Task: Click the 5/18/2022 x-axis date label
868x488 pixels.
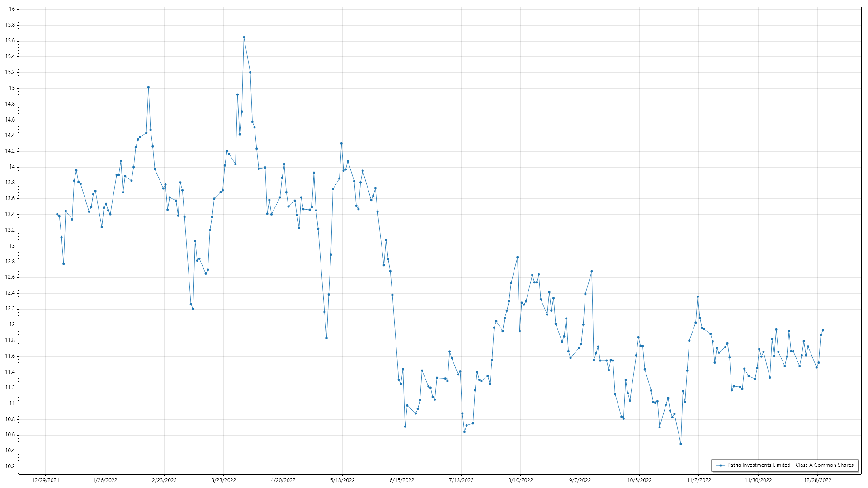Action: [342, 480]
